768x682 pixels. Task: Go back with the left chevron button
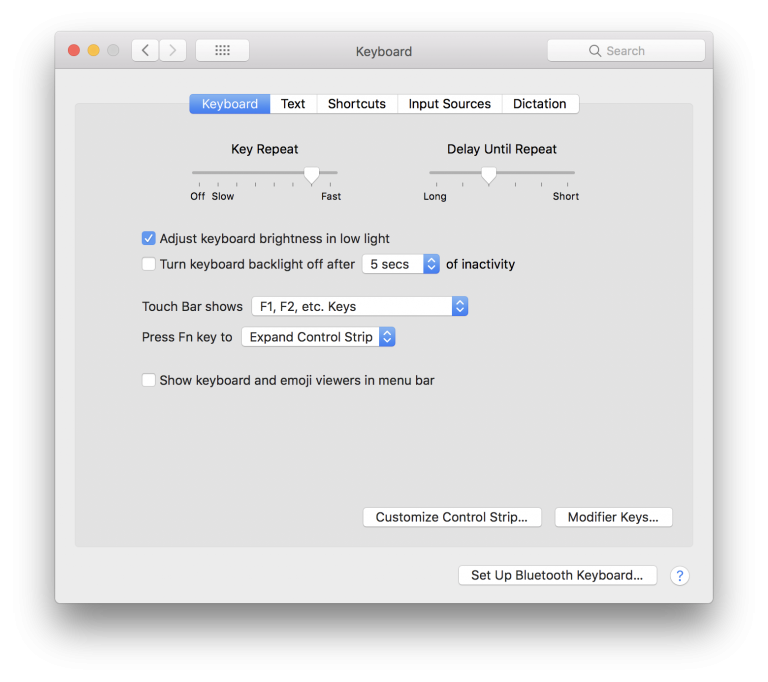[145, 50]
